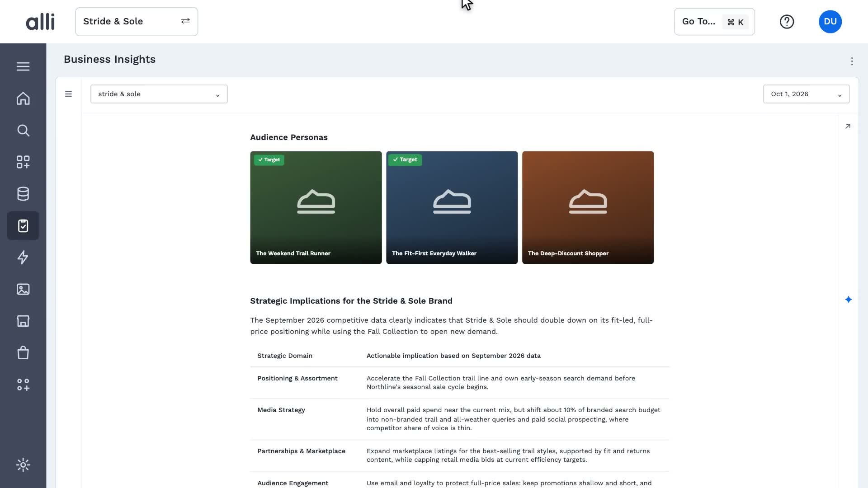Open the Home sidebar icon
Viewport: 868px width, 488px height.
tap(23, 99)
